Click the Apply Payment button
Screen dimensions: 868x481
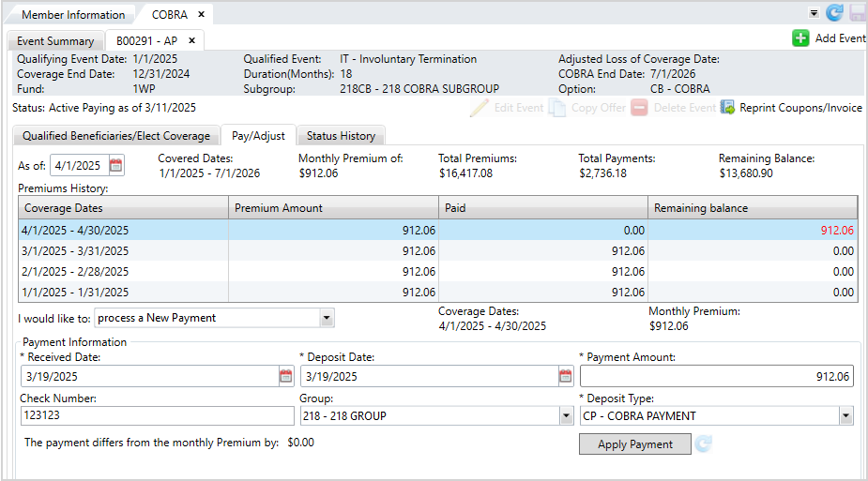pos(635,443)
